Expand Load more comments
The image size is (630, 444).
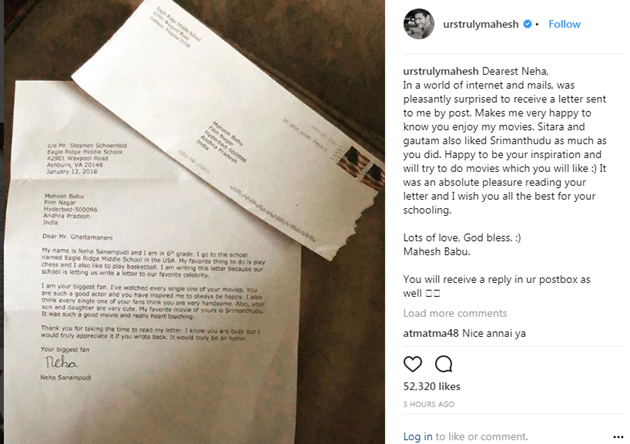[454, 314]
